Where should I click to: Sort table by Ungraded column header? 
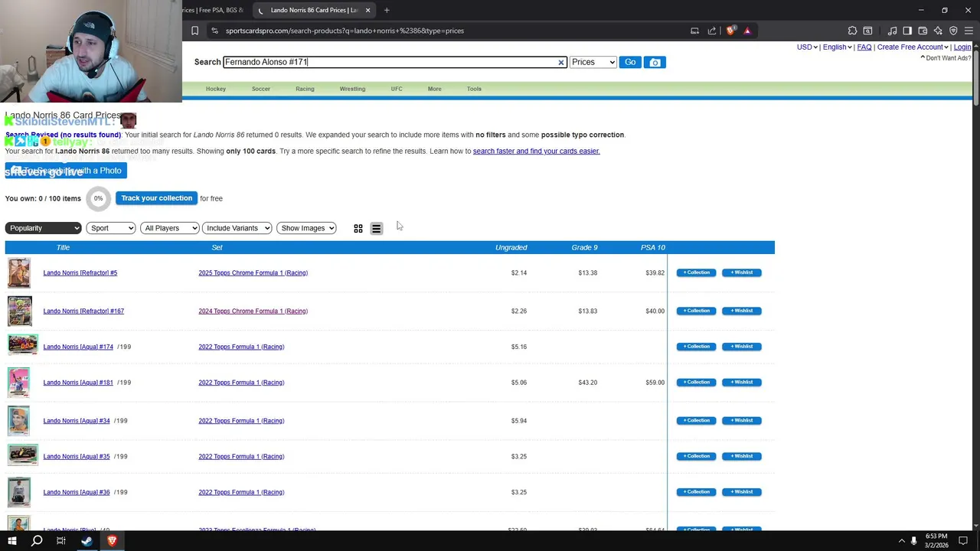click(x=511, y=247)
